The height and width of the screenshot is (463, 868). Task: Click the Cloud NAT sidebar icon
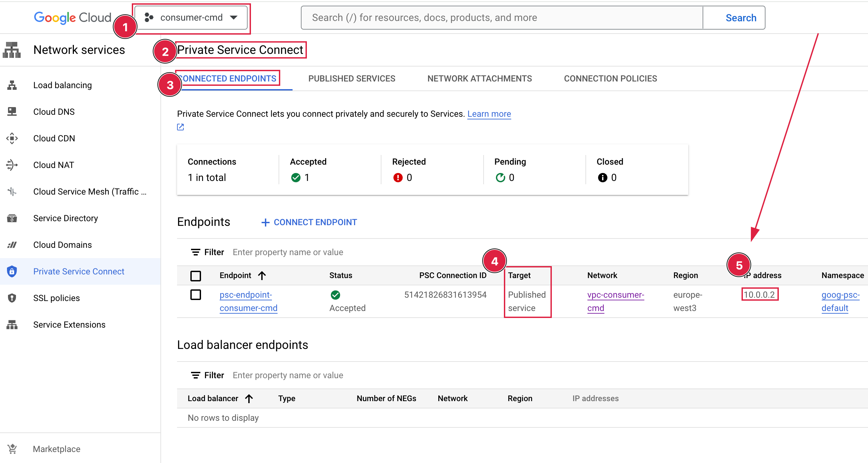(12, 165)
